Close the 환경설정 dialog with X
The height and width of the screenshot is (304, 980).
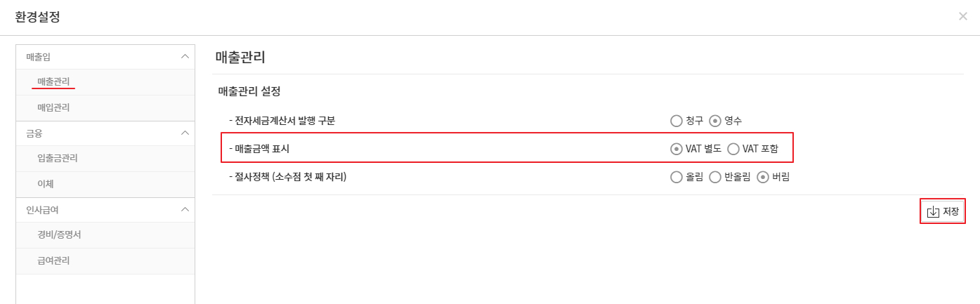click(x=962, y=16)
